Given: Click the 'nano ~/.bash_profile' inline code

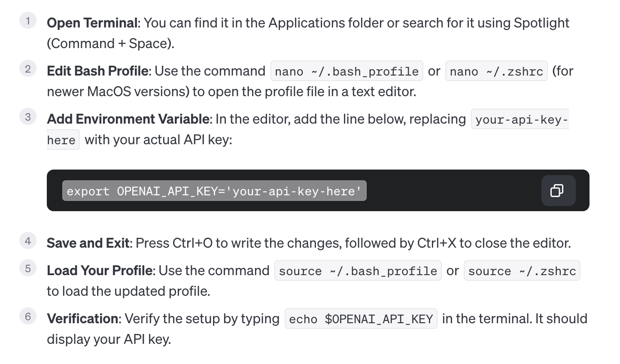Looking at the screenshot, I should pos(346,71).
